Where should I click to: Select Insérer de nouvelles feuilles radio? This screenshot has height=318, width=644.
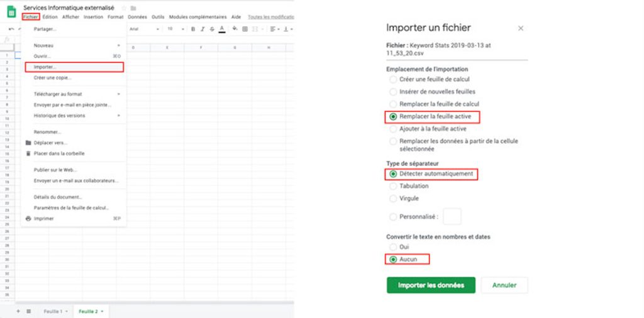point(393,92)
